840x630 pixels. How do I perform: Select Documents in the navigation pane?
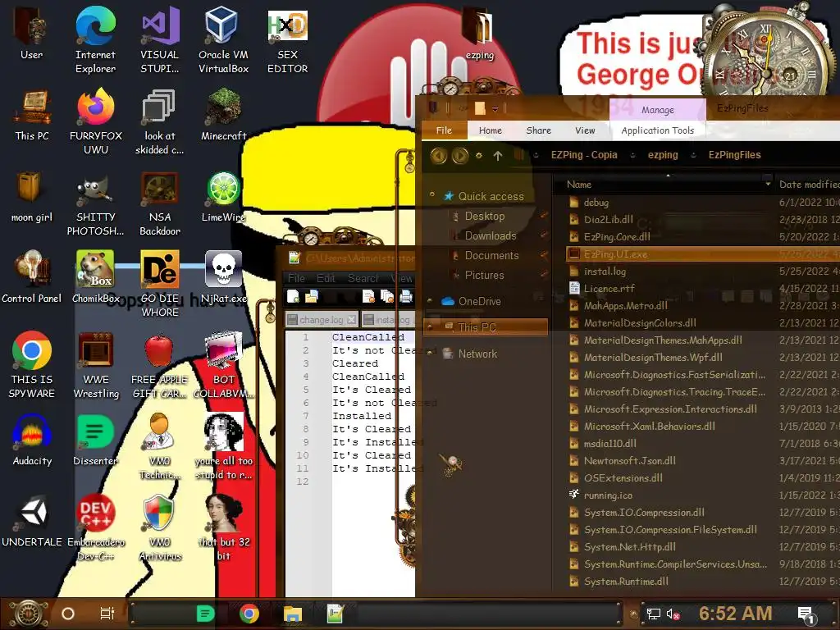(491, 256)
